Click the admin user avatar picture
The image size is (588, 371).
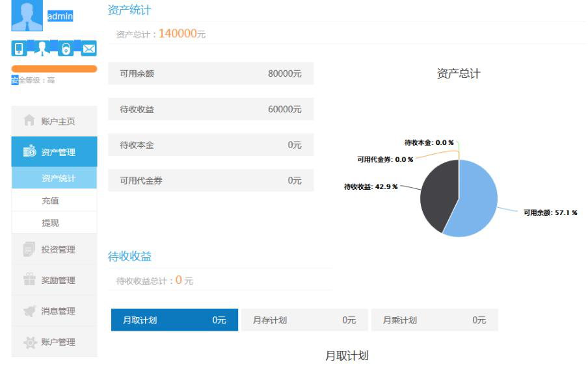click(27, 16)
